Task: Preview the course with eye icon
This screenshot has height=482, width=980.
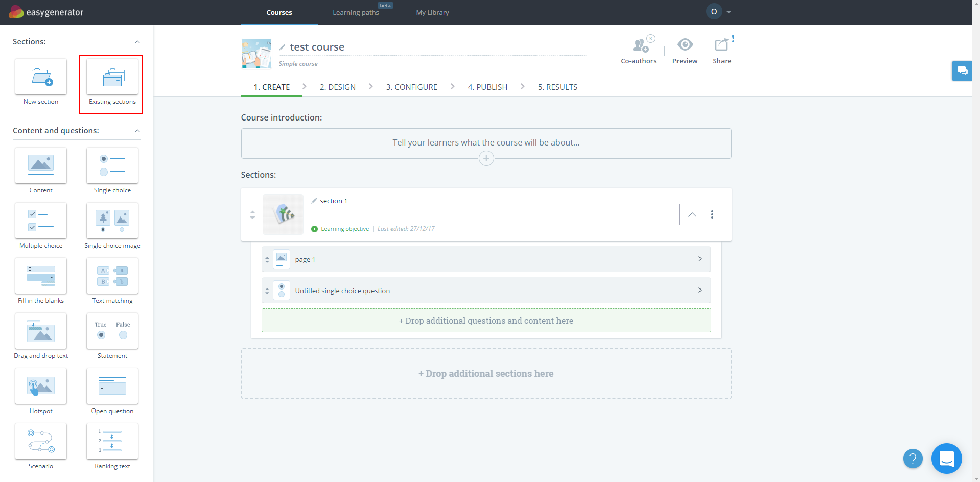Action: [x=685, y=45]
